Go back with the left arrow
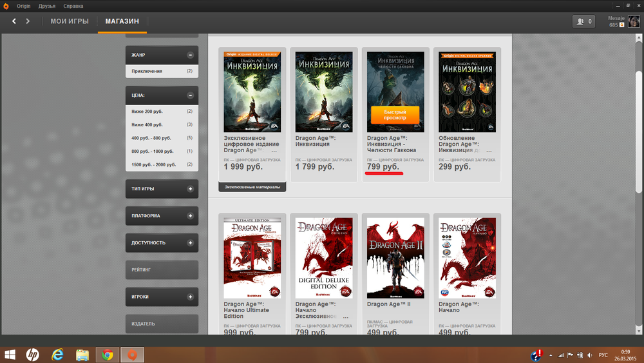The height and width of the screenshot is (363, 644). point(14,21)
